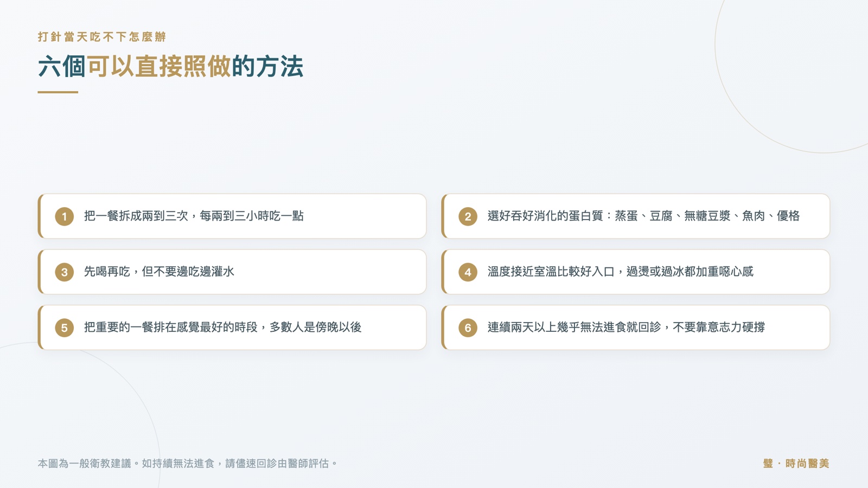The width and height of the screenshot is (868, 488).
Task: Click the brand name 璧・時尚醫美
Action: (796, 464)
